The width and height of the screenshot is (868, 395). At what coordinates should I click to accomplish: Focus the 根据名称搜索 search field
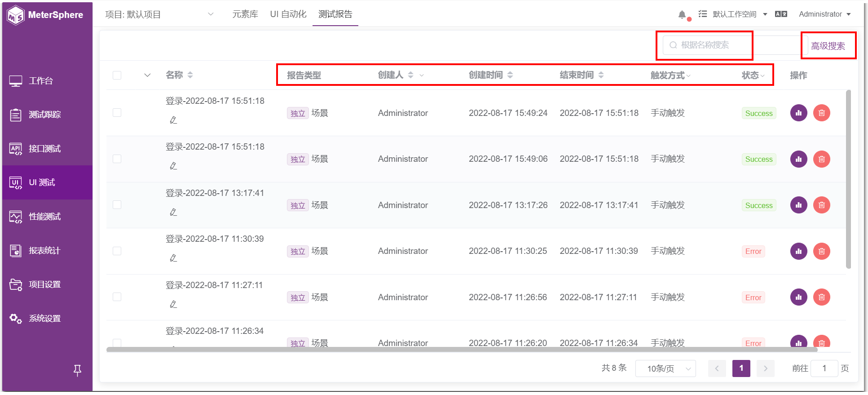(x=736, y=45)
